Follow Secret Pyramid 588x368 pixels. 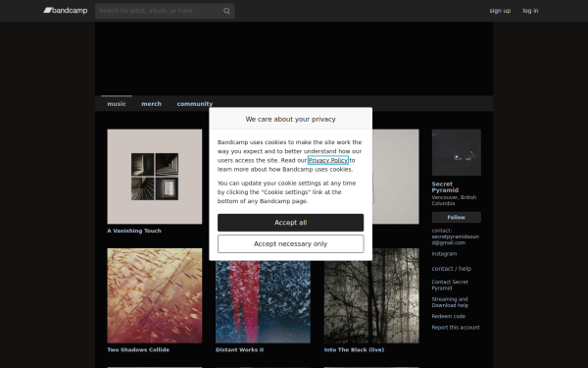click(x=457, y=218)
